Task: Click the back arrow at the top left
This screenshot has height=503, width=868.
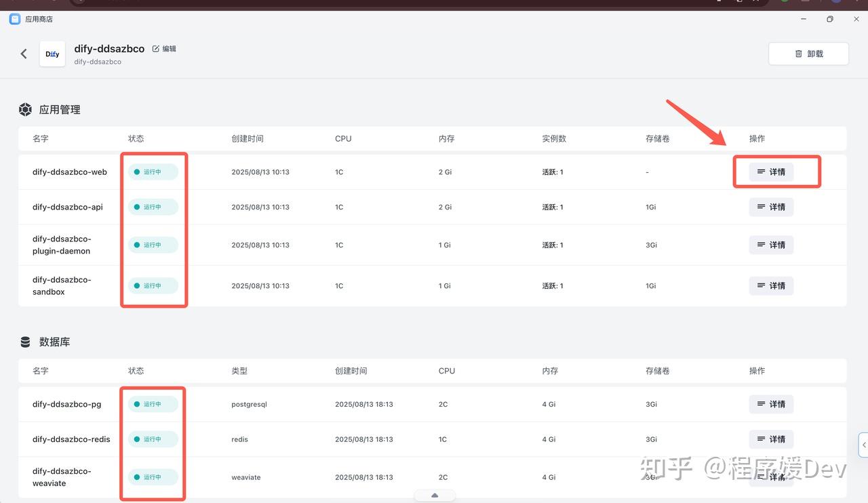Action: point(24,54)
